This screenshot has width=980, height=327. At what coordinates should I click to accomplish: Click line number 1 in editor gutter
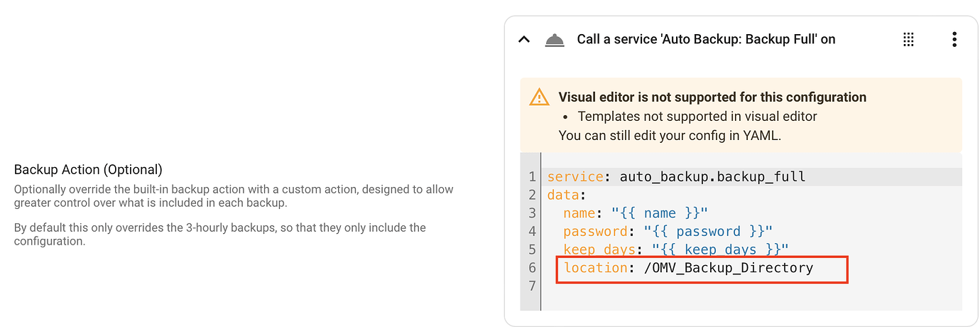pyautogui.click(x=531, y=176)
